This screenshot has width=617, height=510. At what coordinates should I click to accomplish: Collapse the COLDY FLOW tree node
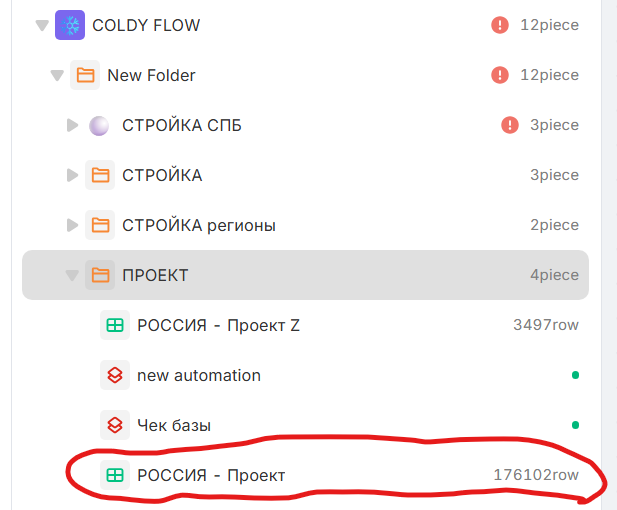pyautogui.click(x=42, y=26)
